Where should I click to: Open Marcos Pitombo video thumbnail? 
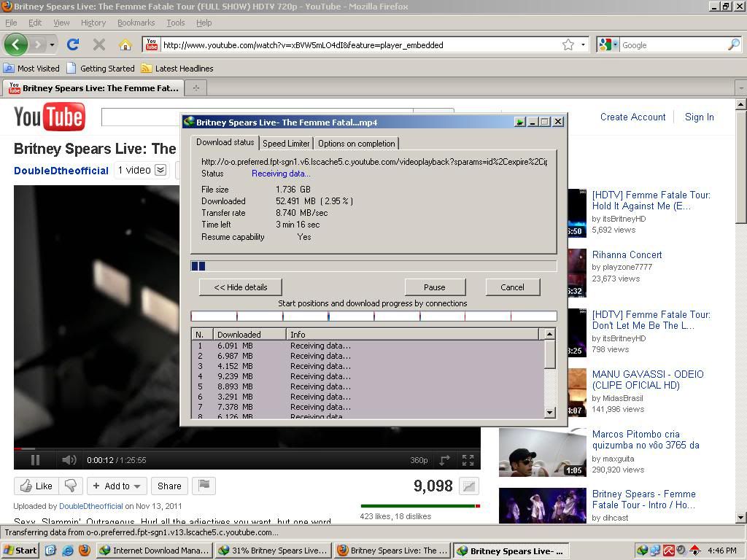point(543,452)
